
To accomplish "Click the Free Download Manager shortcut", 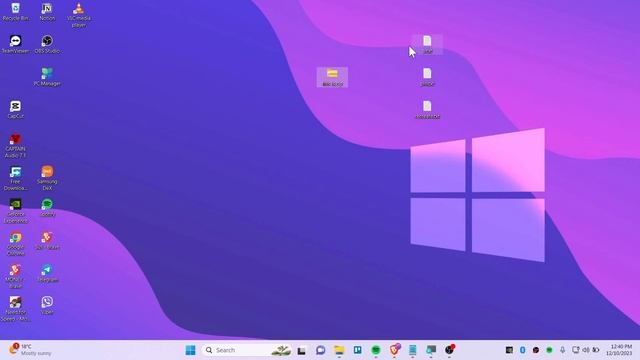I will [x=16, y=178].
